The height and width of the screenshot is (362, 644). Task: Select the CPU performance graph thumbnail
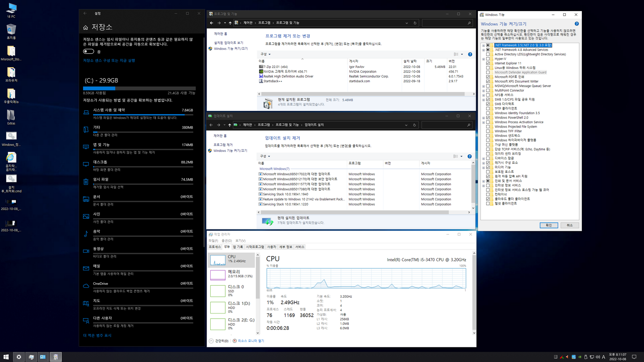pyautogui.click(x=218, y=260)
